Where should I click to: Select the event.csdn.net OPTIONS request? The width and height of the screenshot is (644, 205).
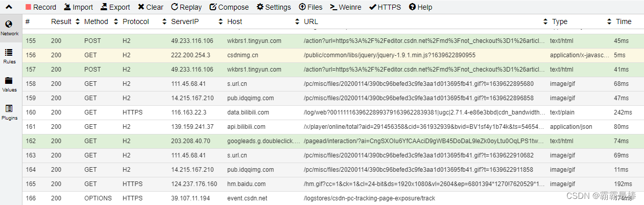click(x=333, y=198)
